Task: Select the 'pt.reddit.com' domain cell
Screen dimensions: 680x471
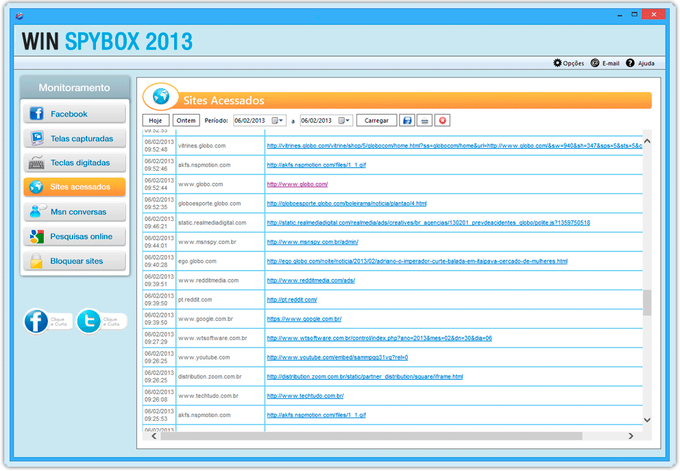Action: point(220,300)
